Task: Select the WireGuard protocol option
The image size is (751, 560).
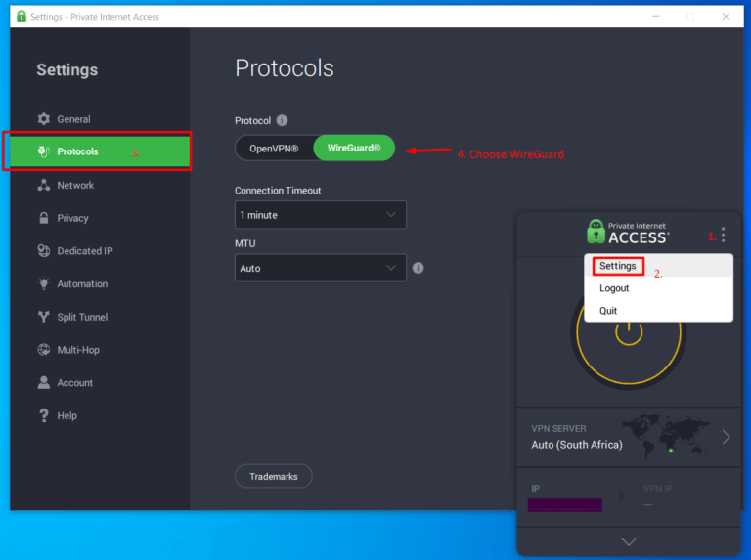Action: (354, 148)
